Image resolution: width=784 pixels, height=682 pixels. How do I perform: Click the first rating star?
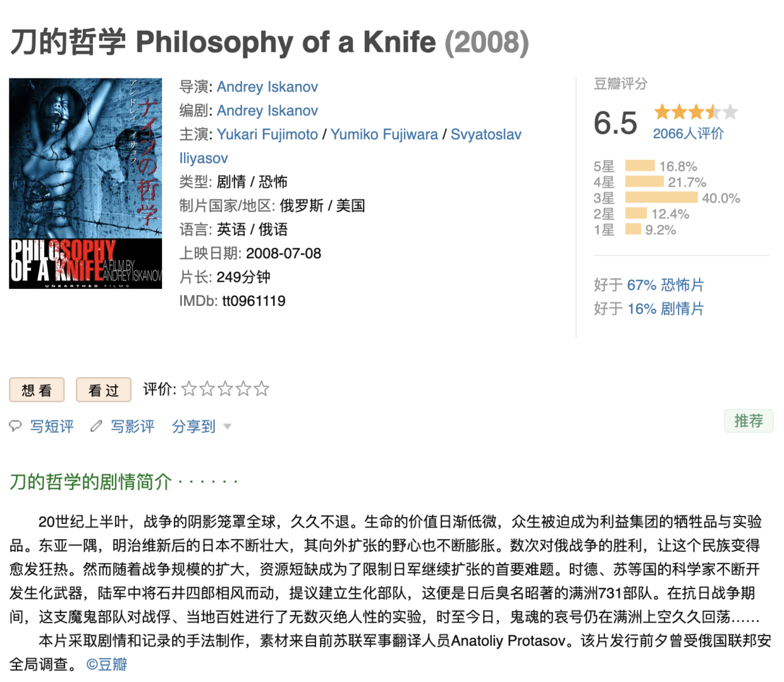[189, 389]
